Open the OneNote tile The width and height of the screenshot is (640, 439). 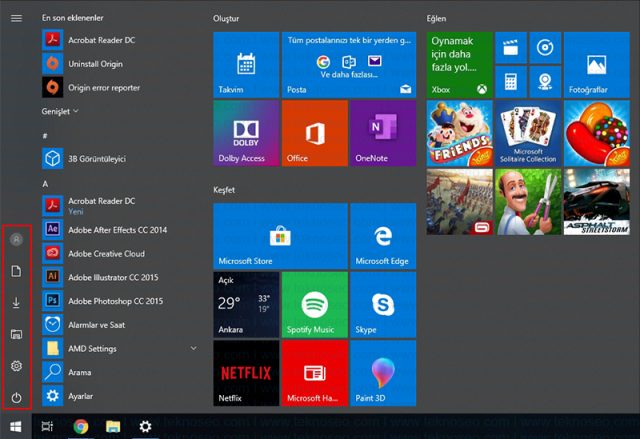pos(383,133)
